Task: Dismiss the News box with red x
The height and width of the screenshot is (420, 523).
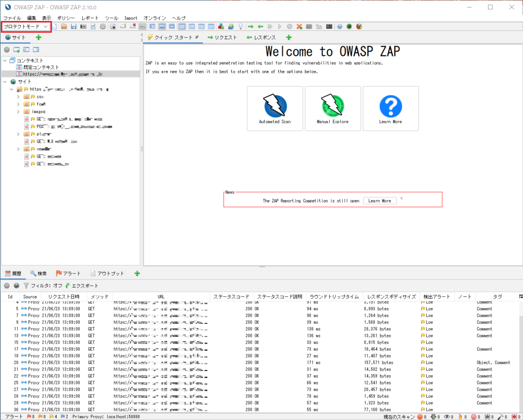Action: [401, 198]
